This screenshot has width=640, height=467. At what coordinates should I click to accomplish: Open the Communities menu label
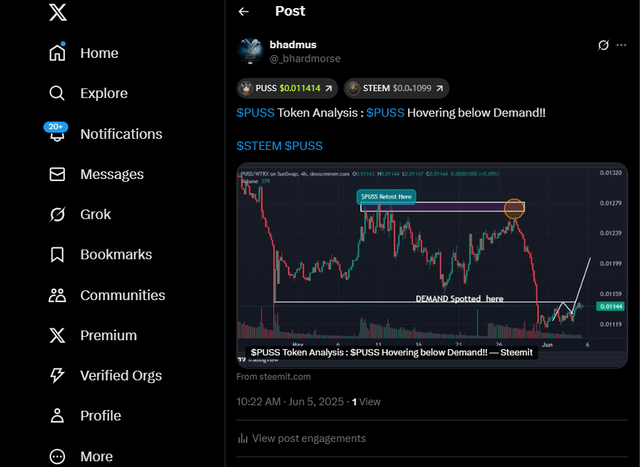[x=122, y=295]
